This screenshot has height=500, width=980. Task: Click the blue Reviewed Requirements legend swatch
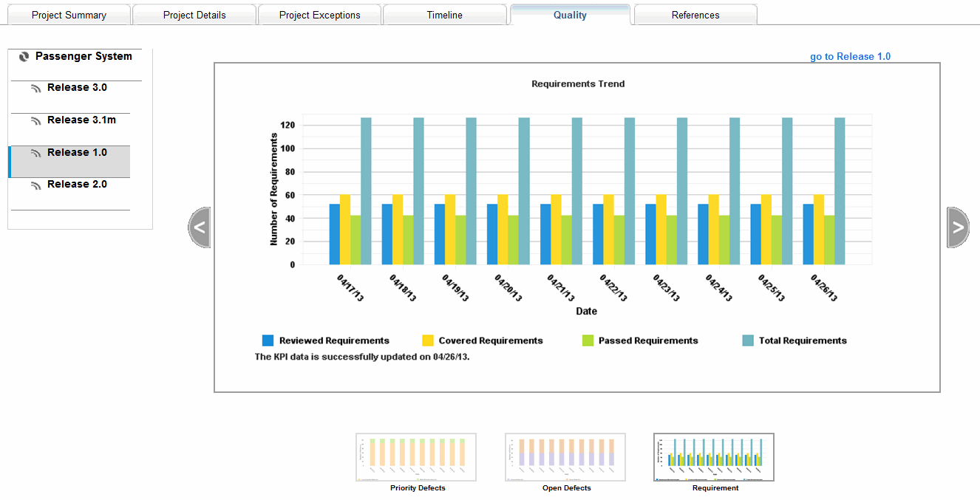point(268,340)
